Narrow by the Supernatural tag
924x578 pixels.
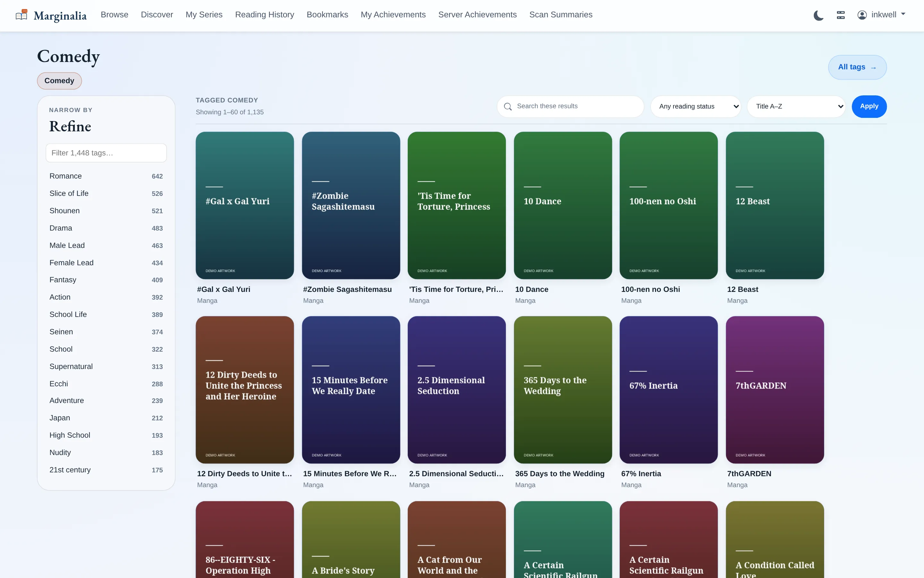coord(106,366)
